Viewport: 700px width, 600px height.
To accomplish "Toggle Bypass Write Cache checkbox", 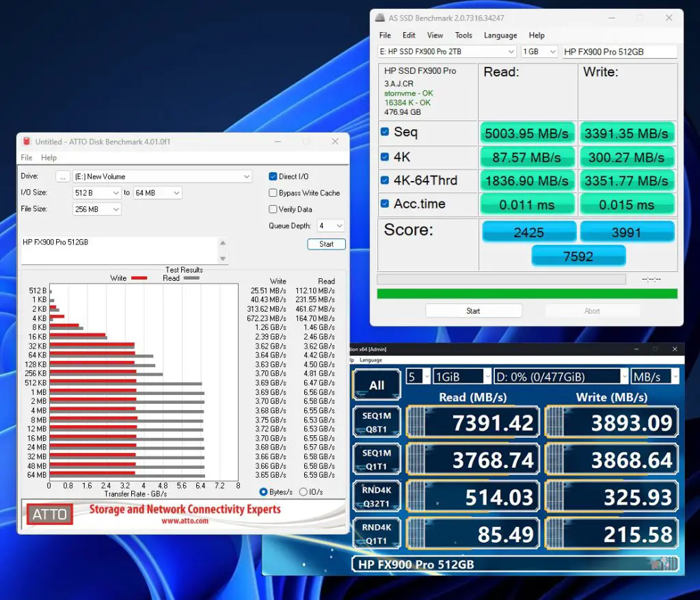I will pyautogui.click(x=273, y=193).
